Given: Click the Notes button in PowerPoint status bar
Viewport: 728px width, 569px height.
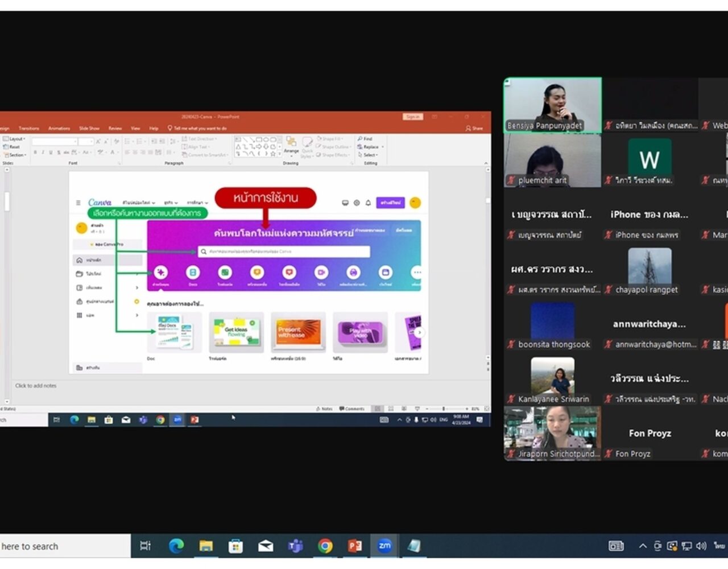Looking at the screenshot, I should (324, 409).
